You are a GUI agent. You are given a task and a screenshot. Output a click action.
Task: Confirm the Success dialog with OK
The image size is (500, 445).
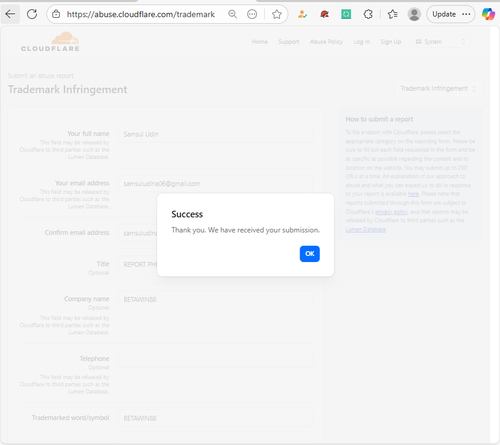click(x=310, y=254)
